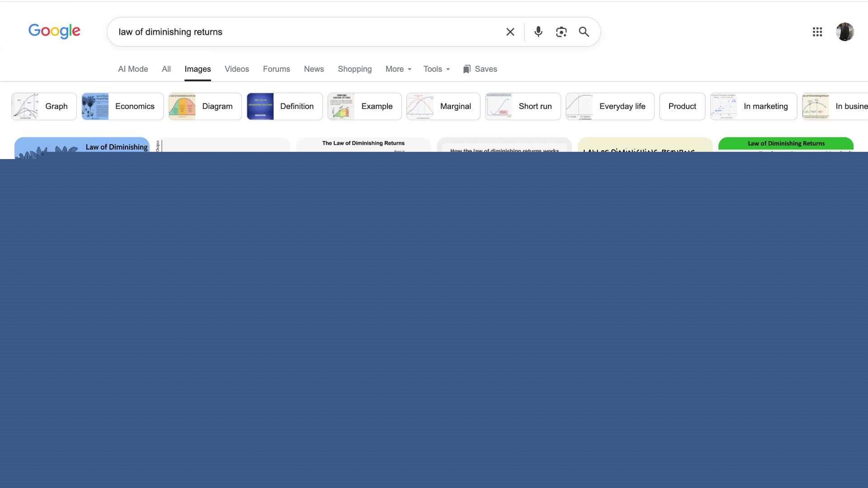Switch to AI Mode tab
This screenshot has height=488, width=868.
pyautogui.click(x=133, y=69)
